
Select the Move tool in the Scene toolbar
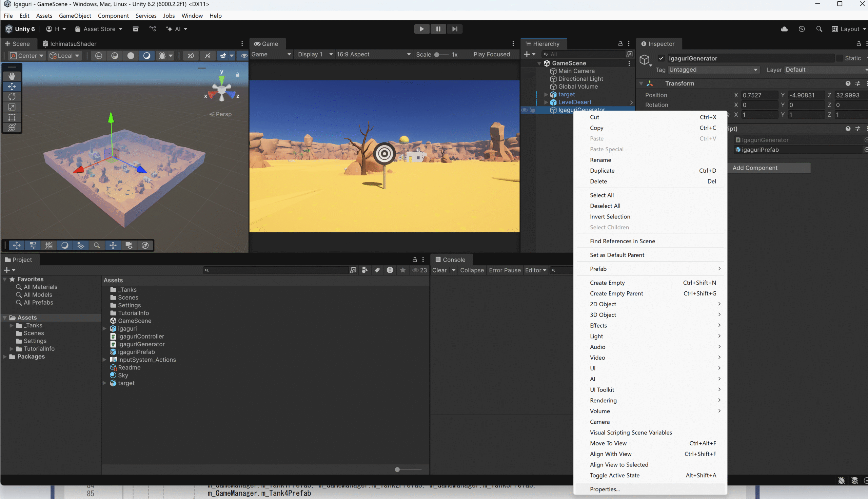pos(12,87)
